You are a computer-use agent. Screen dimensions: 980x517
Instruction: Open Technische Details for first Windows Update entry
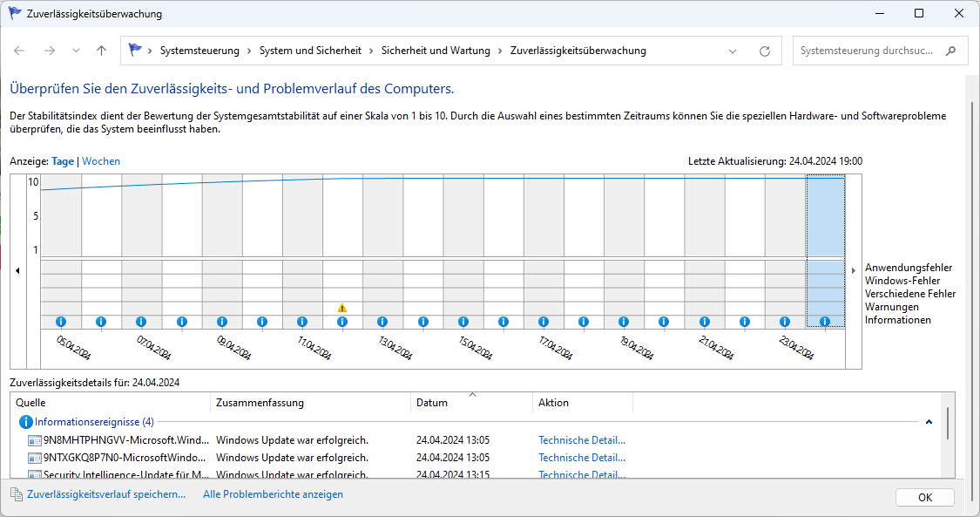pyautogui.click(x=581, y=440)
